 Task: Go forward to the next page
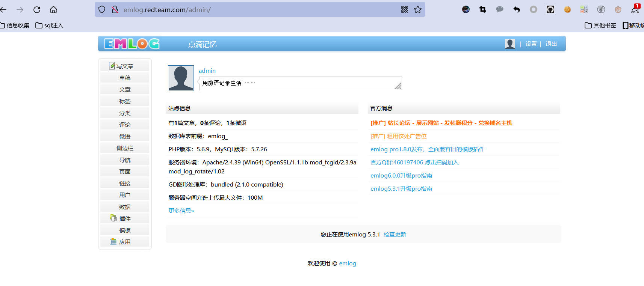click(20, 10)
